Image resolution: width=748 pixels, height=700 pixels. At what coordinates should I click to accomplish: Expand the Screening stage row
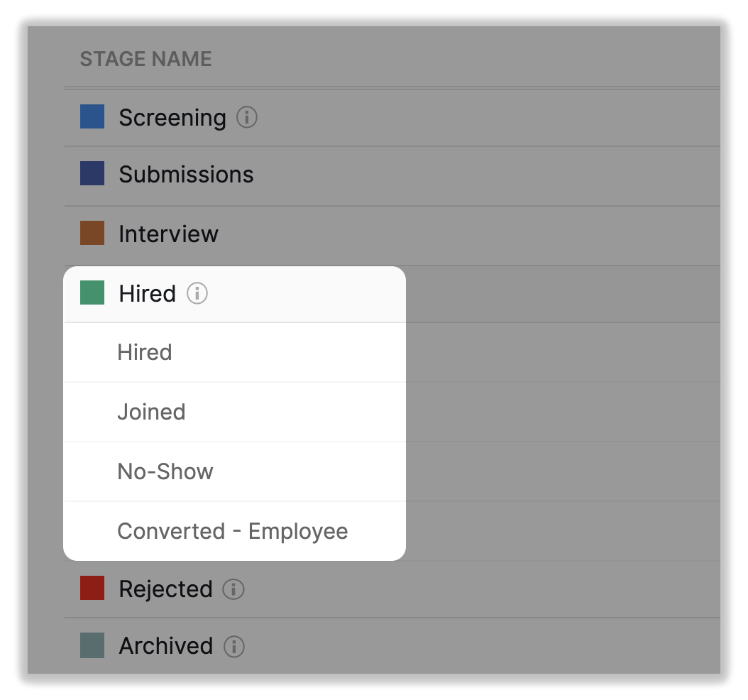click(172, 118)
